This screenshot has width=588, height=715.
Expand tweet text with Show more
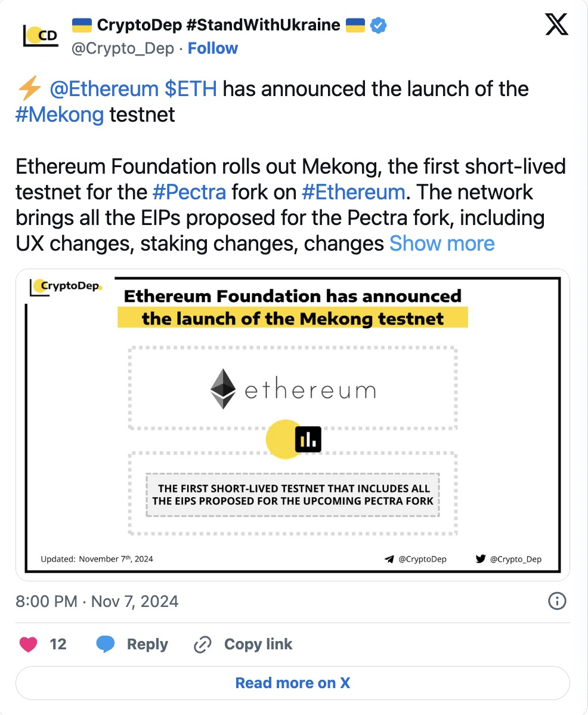click(442, 243)
